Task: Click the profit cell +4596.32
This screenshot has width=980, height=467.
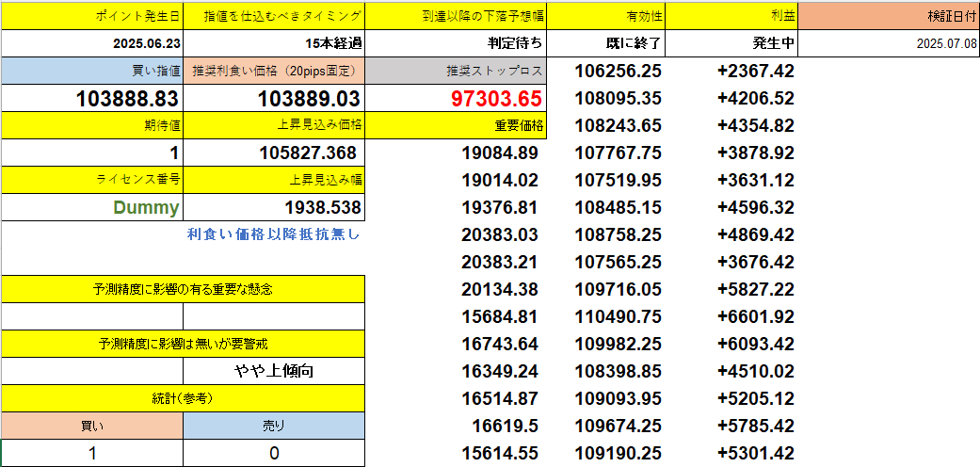Action: (756, 207)
